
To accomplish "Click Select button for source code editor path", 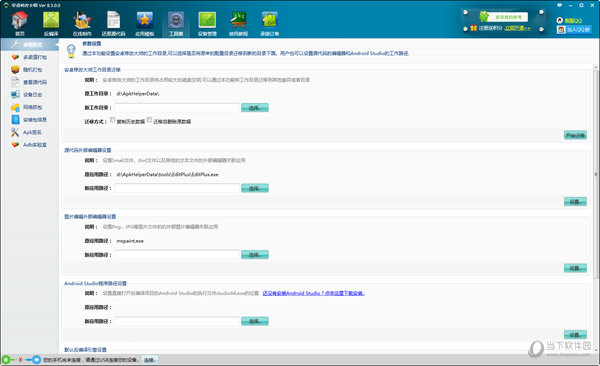I will point(255,188).
